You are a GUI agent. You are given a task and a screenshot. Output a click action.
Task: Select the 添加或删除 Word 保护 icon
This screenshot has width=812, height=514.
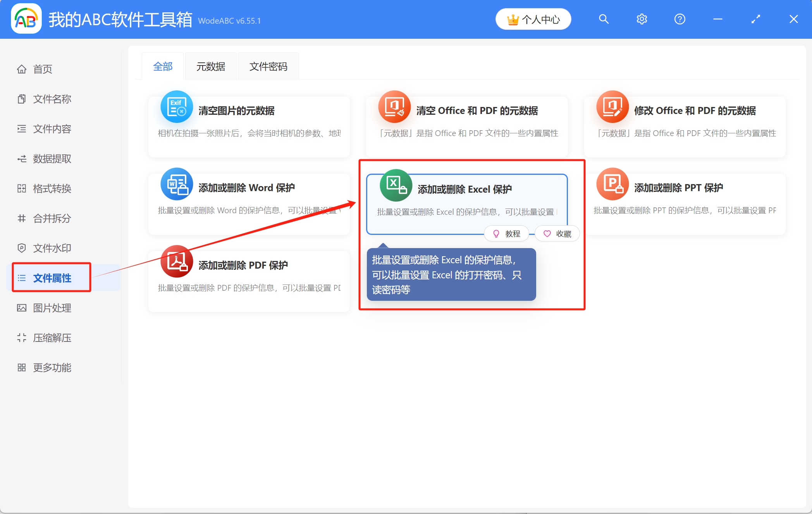[x=176, y=185]
